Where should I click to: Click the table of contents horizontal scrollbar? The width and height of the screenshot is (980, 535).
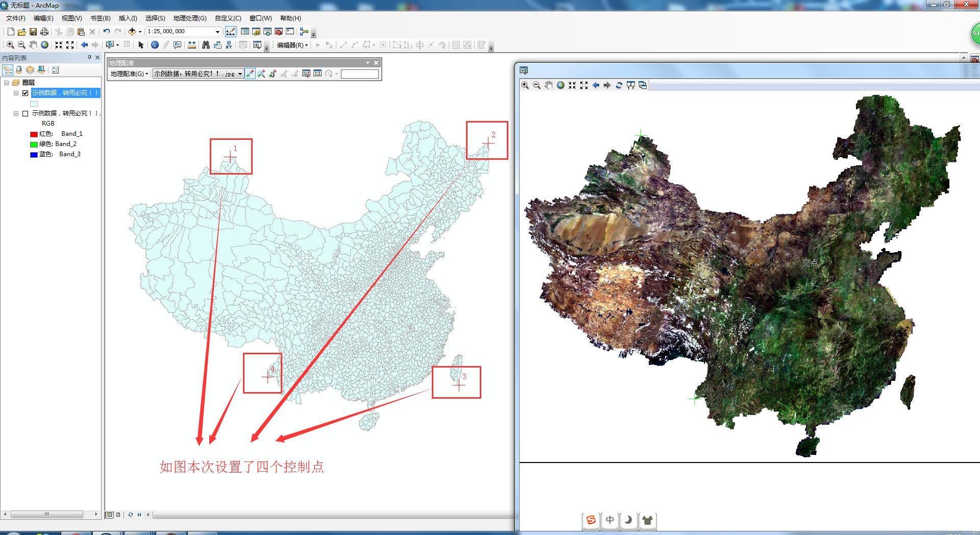pyautogui.click(x=47, y=514)
